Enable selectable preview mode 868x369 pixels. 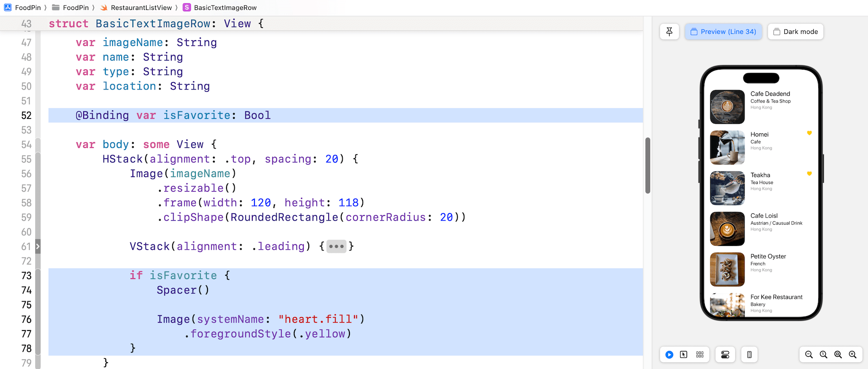tap(684, 355)
